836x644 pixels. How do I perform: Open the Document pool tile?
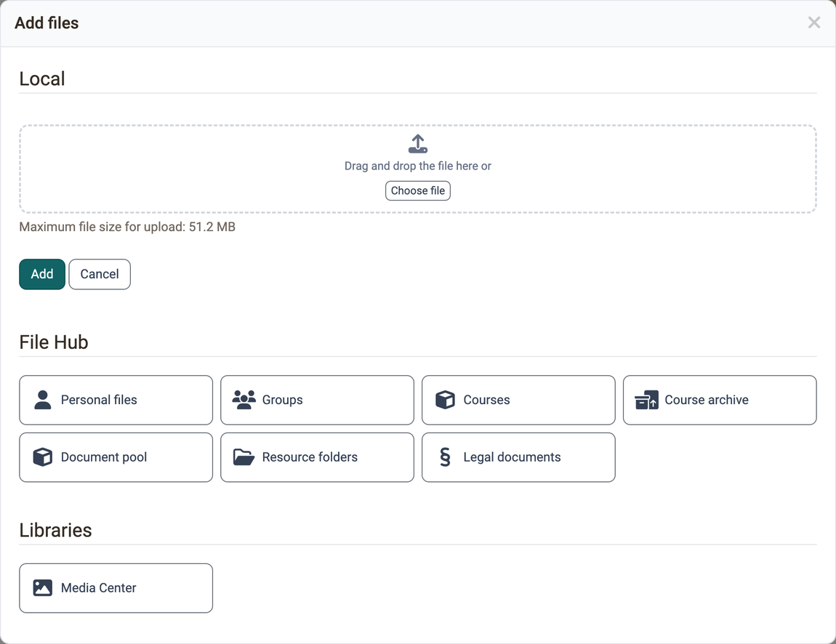tap(116, 457)
